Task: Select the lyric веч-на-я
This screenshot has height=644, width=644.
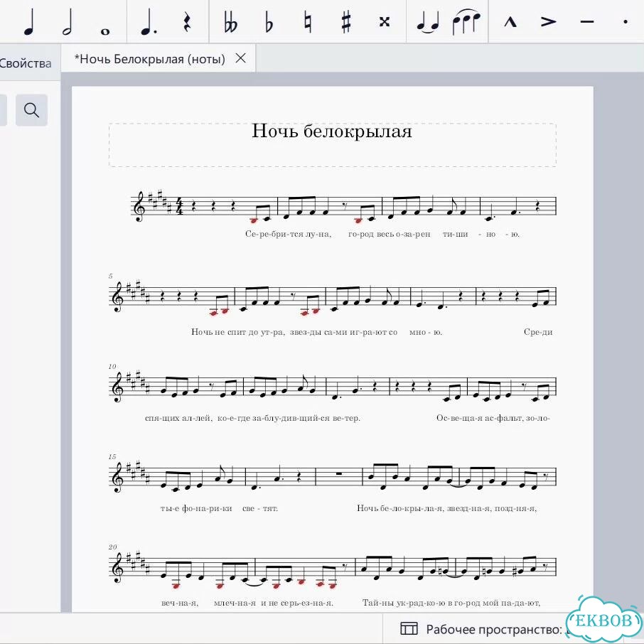Action: 180,603
